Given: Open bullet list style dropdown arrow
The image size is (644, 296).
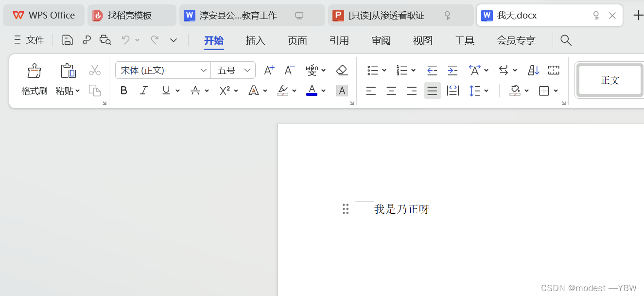Looking at the screenshot, I should (x=384, y=71).
